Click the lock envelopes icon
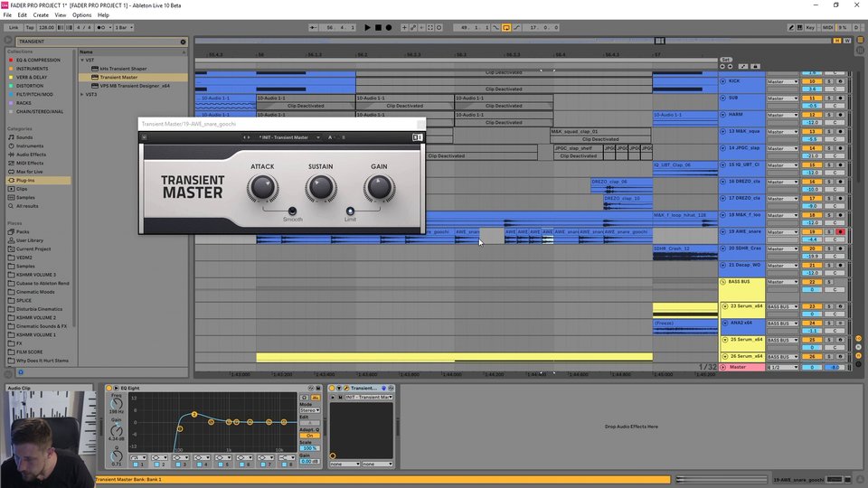The image size is (868, 488). pos(755,66)
